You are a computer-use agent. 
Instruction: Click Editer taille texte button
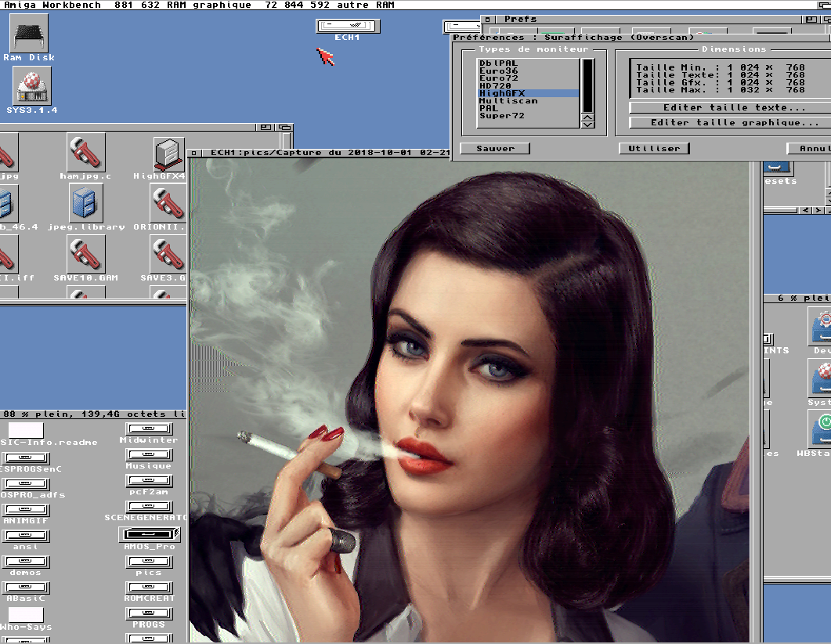point(730,107)
